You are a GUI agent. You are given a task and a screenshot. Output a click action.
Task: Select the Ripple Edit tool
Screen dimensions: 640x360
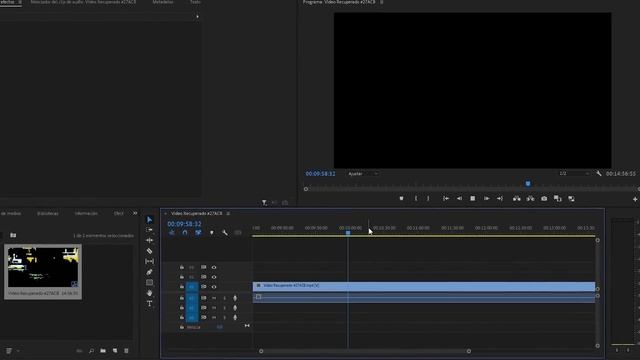tap(149, 240)
